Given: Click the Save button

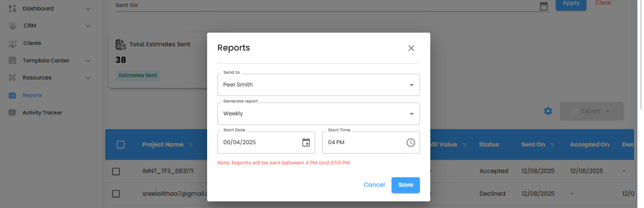Looking at the screenshot, I should point(405,185).
